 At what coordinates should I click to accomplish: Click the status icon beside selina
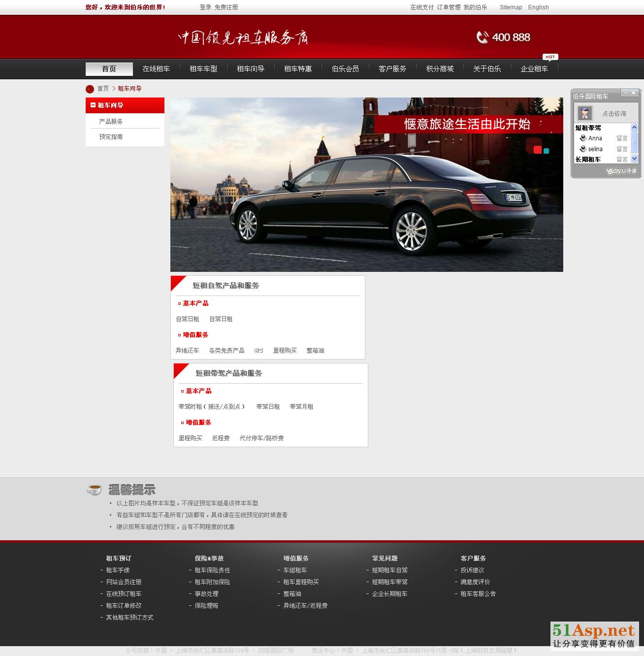point(583,149)
